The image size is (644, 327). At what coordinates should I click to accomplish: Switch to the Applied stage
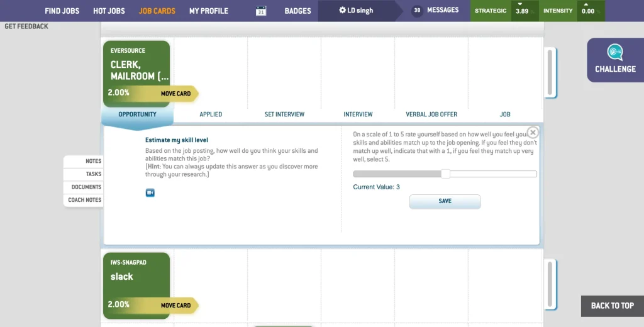coord(211,114)
